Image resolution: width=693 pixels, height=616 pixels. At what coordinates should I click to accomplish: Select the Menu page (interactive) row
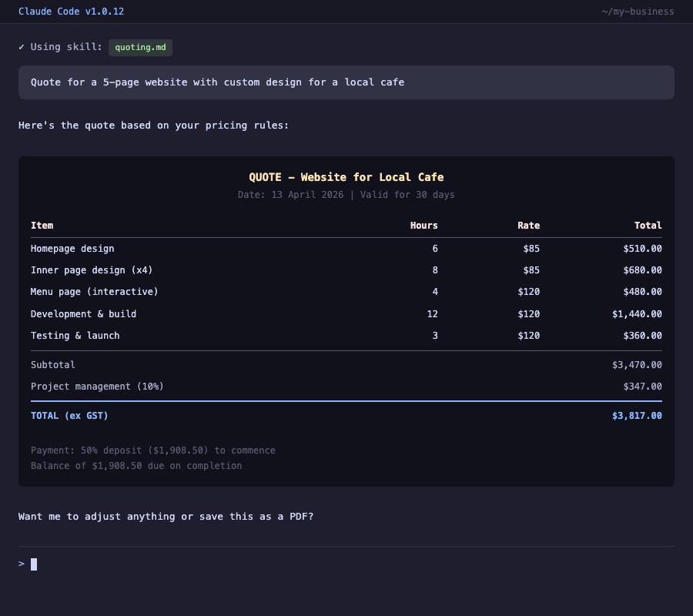346,292
